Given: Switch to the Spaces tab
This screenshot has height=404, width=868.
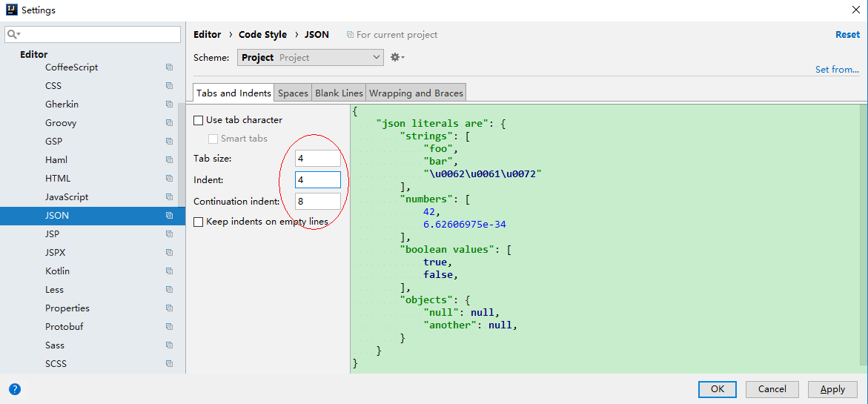Looking at the screenshot, I should tap(293, 93).
